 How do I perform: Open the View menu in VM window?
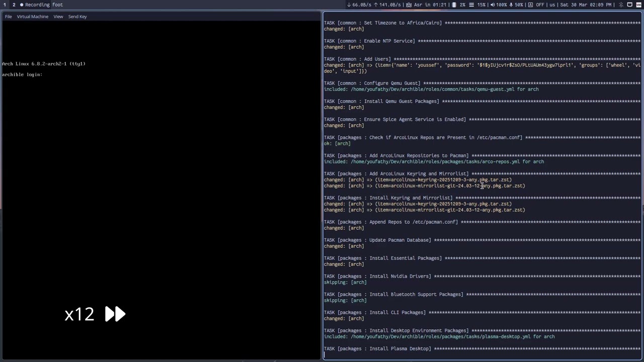click(x=58, y=17)
